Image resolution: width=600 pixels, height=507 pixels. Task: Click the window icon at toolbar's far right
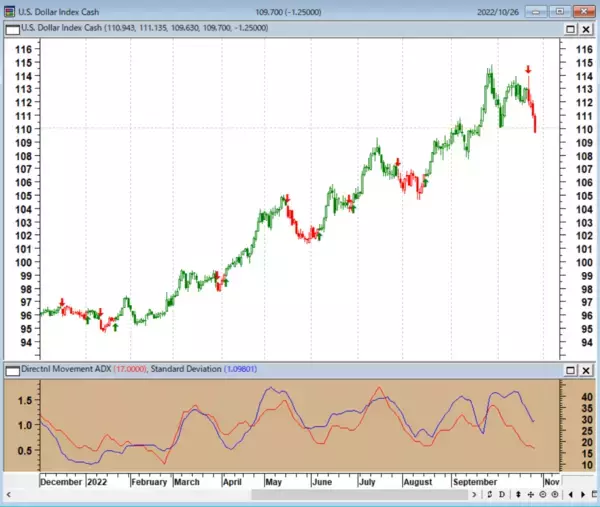point(593,493)
